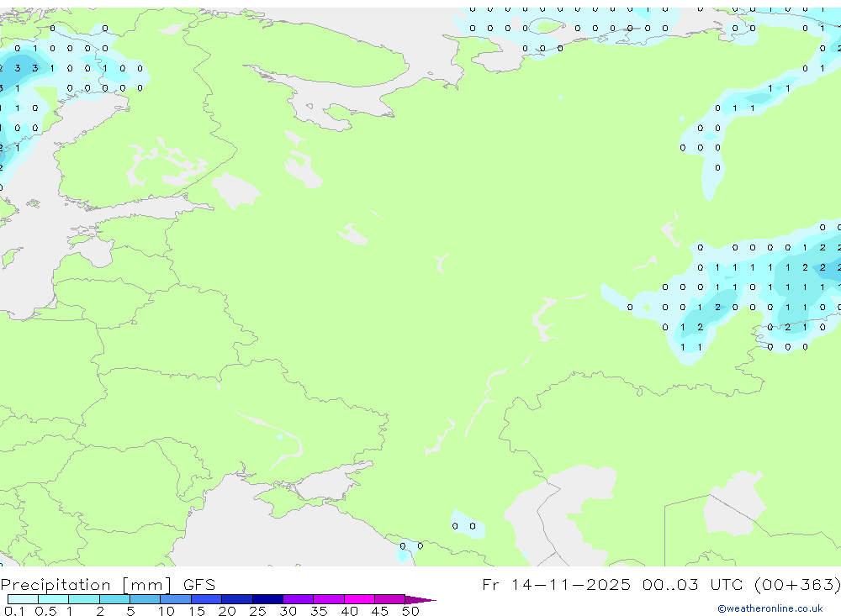Click the 15–20 mm legend swatch
Viewport: 841px width, 616px height.
(x=207, y=599)
